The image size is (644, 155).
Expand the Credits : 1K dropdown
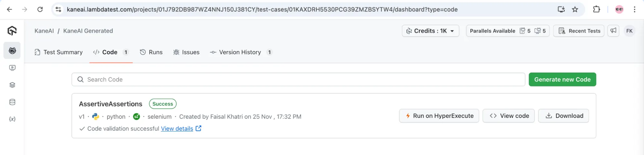tap(430, 31)
